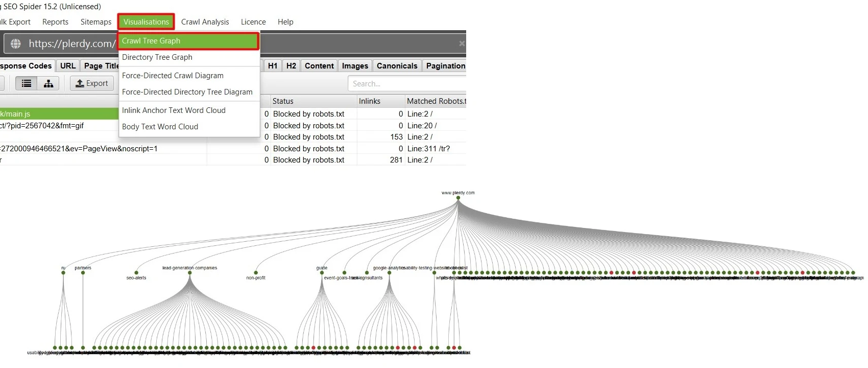Select the highlighted main.js row
The image size is (868, 368).
(59, 114)
